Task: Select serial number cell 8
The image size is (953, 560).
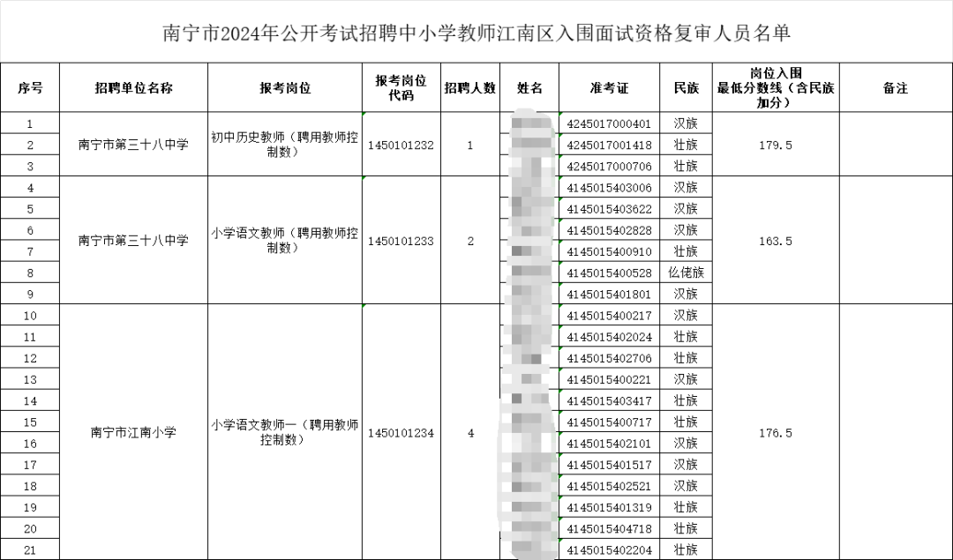Action: coord(30,273)
